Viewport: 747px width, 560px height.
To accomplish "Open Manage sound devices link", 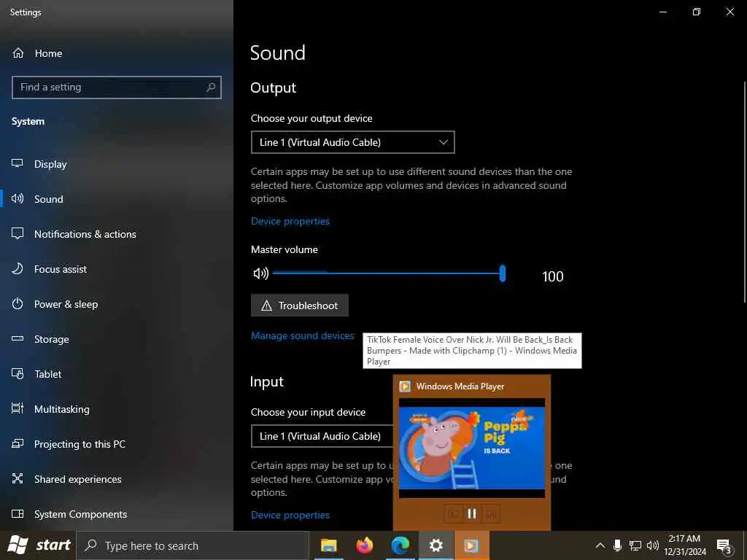I will coord(303,335).
